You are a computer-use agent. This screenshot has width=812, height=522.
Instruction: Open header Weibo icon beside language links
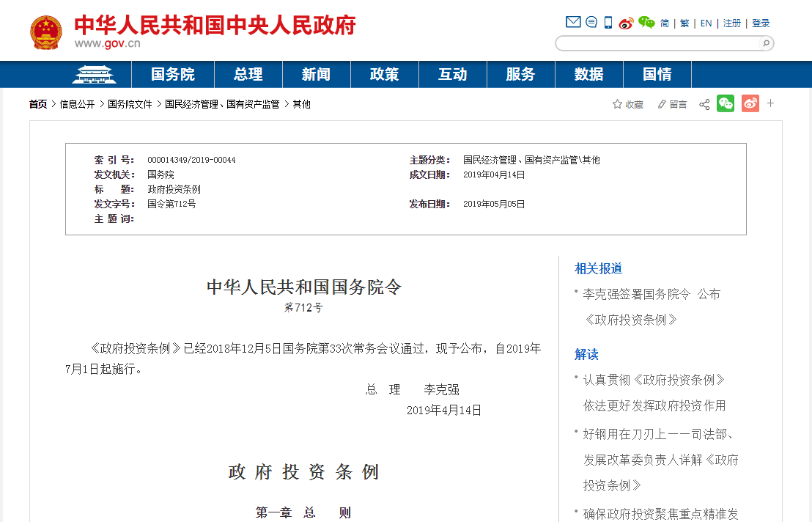tap(626, 23)
